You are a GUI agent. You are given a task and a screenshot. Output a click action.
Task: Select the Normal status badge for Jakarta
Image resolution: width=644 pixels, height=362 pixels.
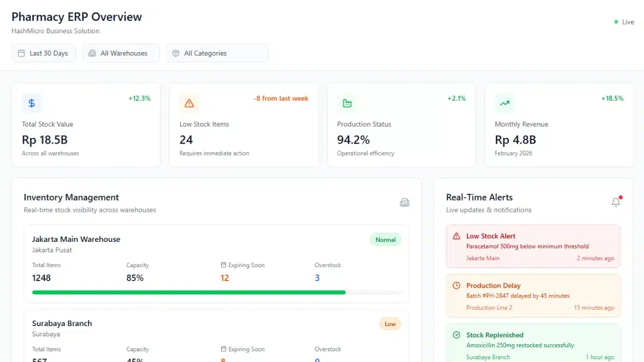click(x=385, y=240)
